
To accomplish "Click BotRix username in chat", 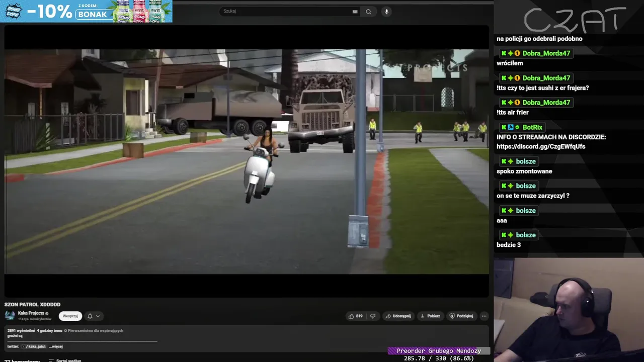I will [532, 127].
